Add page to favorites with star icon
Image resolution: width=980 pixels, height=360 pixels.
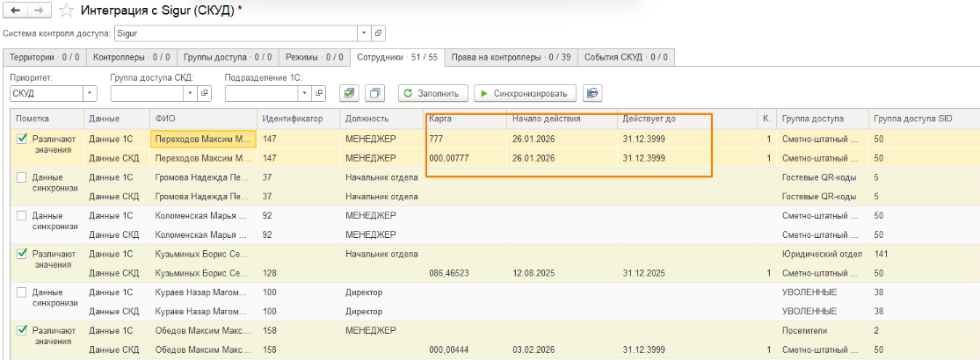click(x=67, y=11)
